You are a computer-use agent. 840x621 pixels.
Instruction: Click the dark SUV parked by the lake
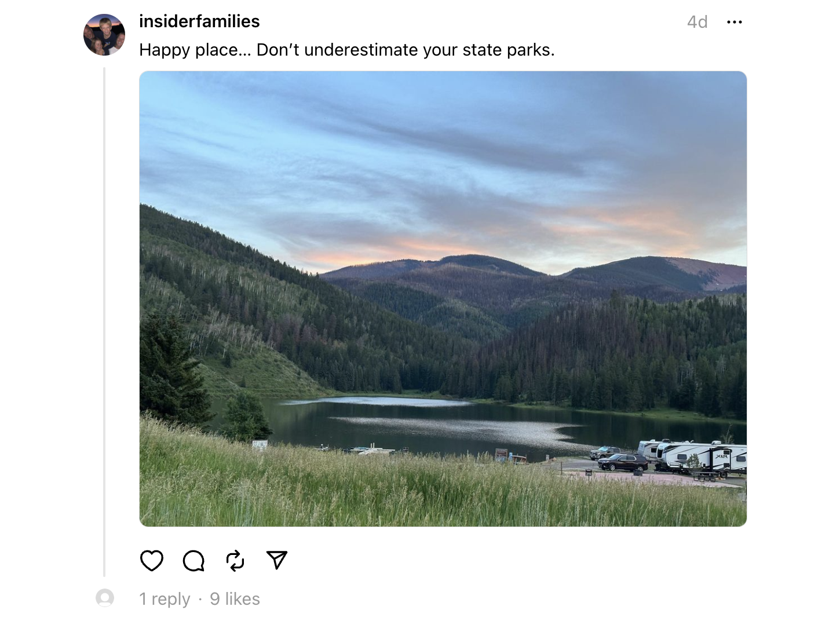pyautogui.click(x=623, y=462)
